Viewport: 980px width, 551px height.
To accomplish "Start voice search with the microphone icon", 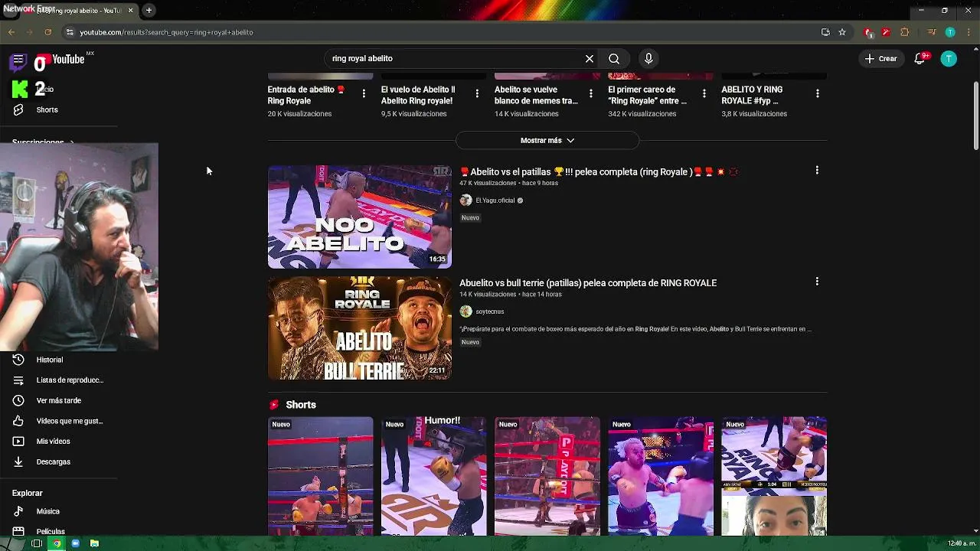I will (x=648, y=59).
